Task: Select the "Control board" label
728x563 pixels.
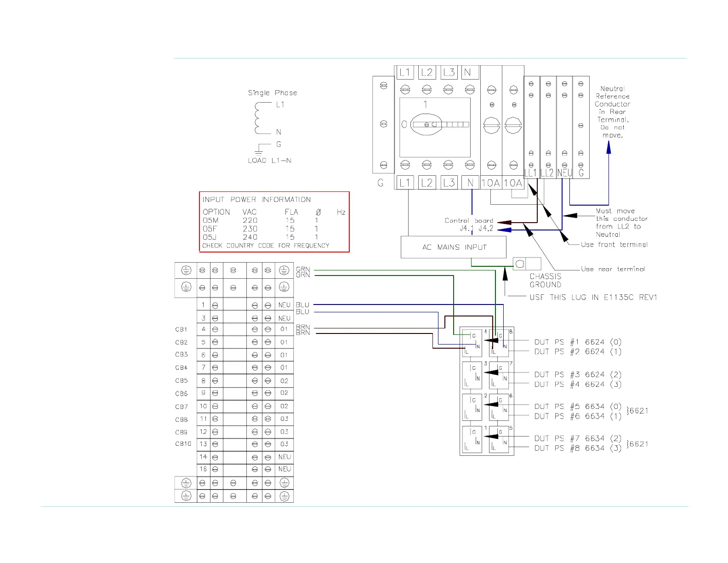Action: [469, 221]
